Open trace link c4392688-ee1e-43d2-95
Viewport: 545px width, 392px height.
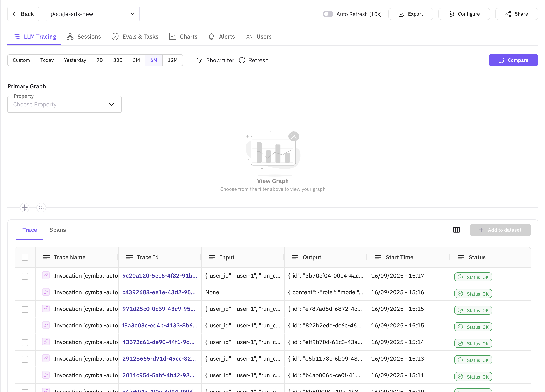pos(159,292)
